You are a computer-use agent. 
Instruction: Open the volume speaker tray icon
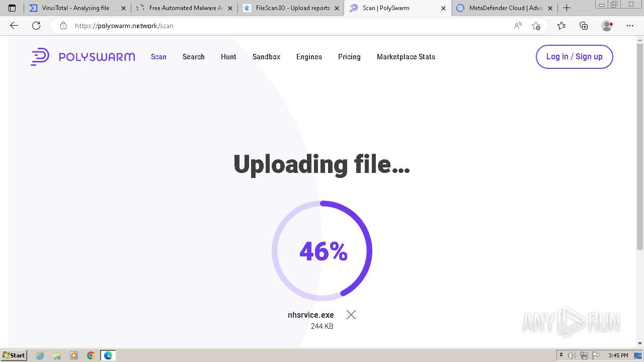click(x=572, y=355)
